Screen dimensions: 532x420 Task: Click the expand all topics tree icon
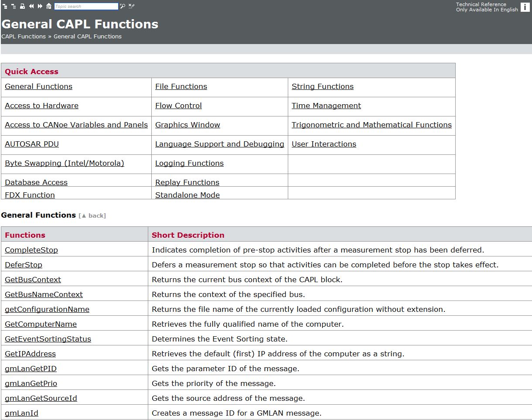coord(5,6)
